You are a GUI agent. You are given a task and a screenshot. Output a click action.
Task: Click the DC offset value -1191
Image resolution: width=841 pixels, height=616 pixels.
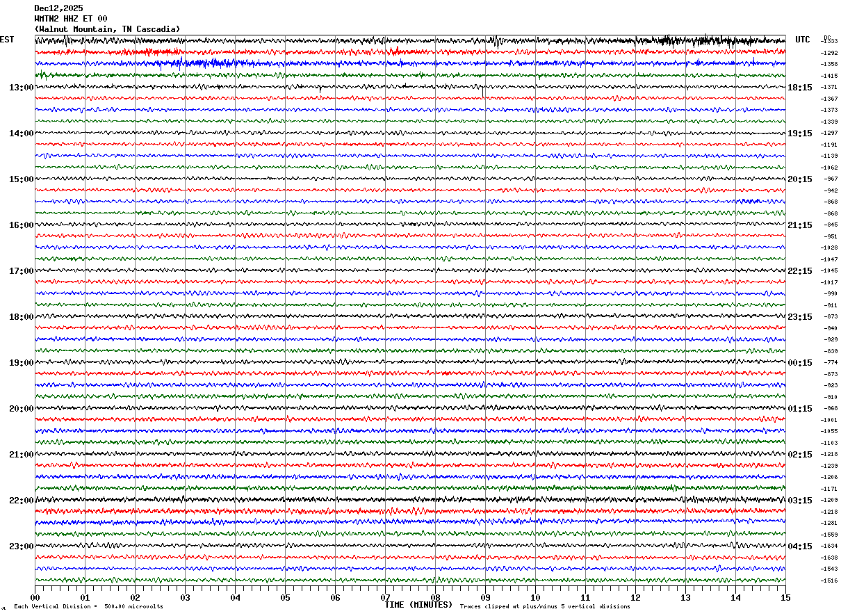[x=829, y=145]
